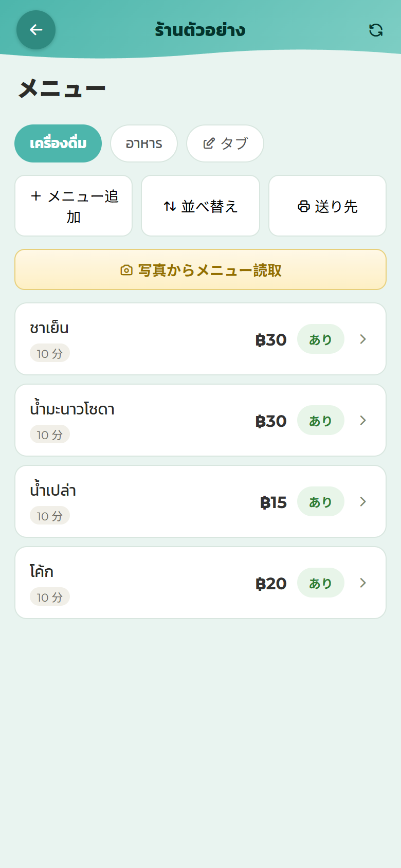This screenshot has height=868, width=401.
Task: Tap the back arrow button
Action: [x=36, y=30]
